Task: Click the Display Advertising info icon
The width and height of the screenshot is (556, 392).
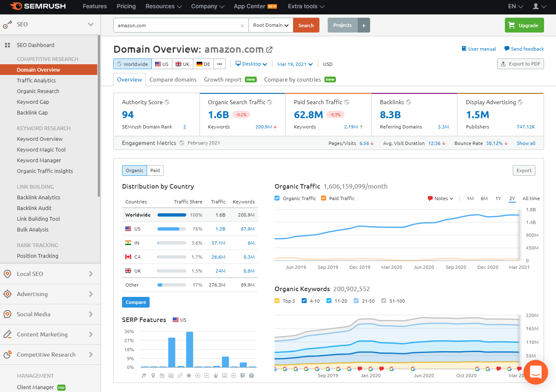Action: click(520, 102)
